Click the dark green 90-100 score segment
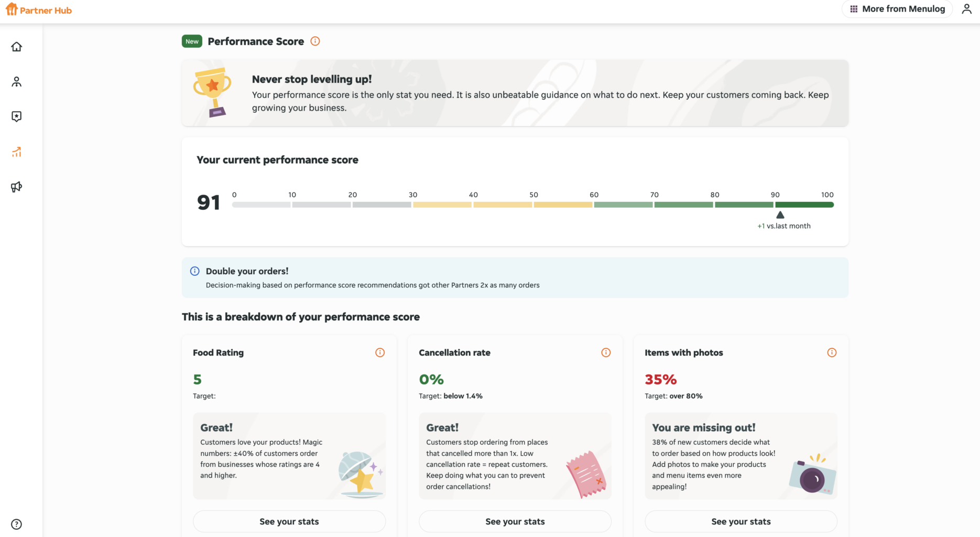 [x=804, y=205]
